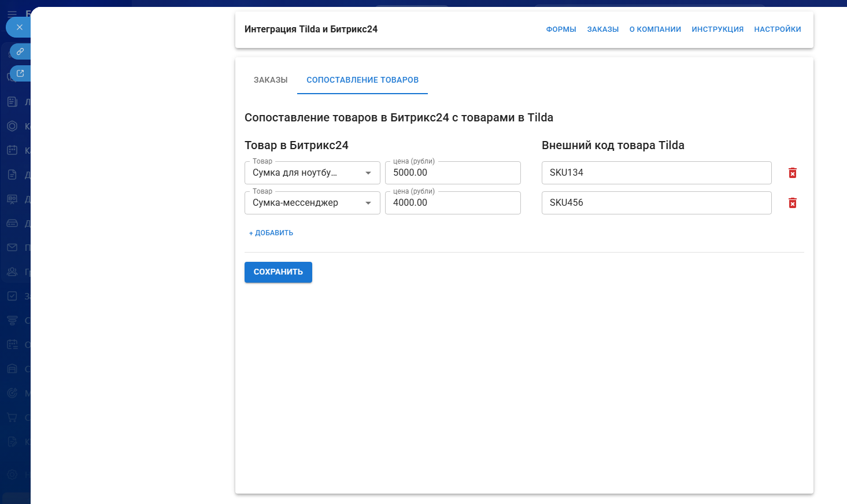Image resolution: width=847 pixels, height=504 pixels.
Task: Click '+ Добавить' to add a row
Action: [271, 233]
